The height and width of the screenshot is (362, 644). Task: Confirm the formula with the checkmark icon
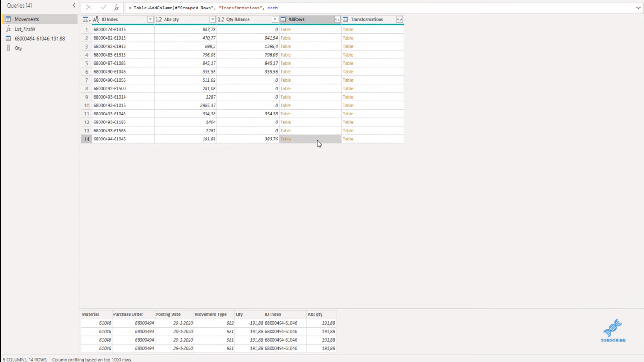coord(103,8)
